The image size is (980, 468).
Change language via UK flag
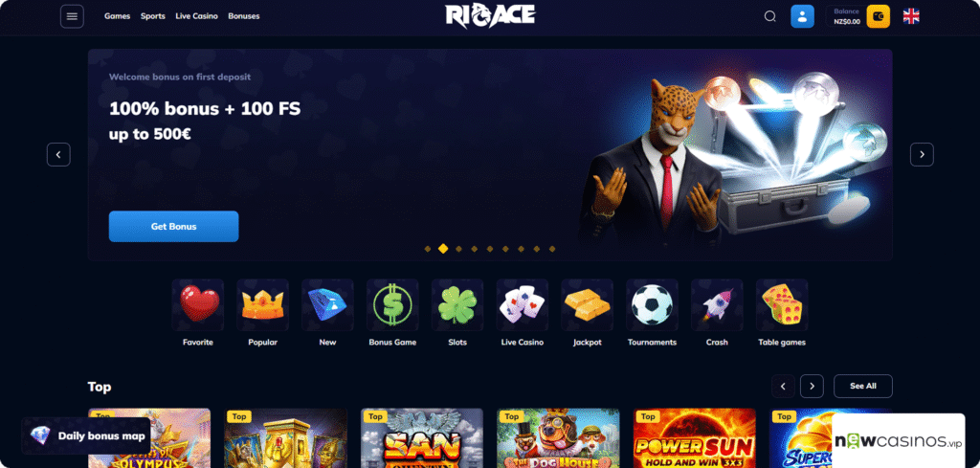911,16
